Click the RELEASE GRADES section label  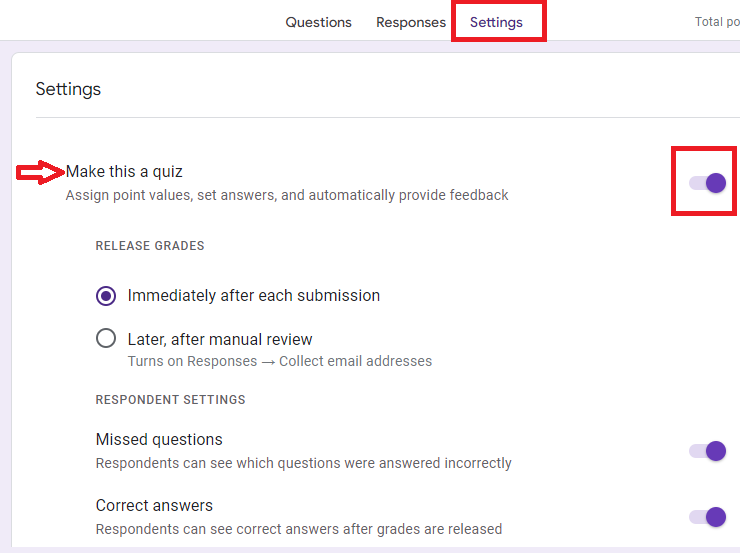[150, 246]
